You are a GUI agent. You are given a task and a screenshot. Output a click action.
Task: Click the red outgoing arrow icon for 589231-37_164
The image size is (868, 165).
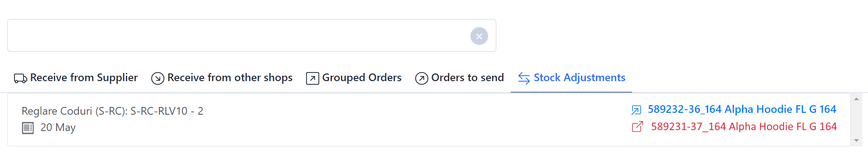pyautogui.click(x=637, y=127)
